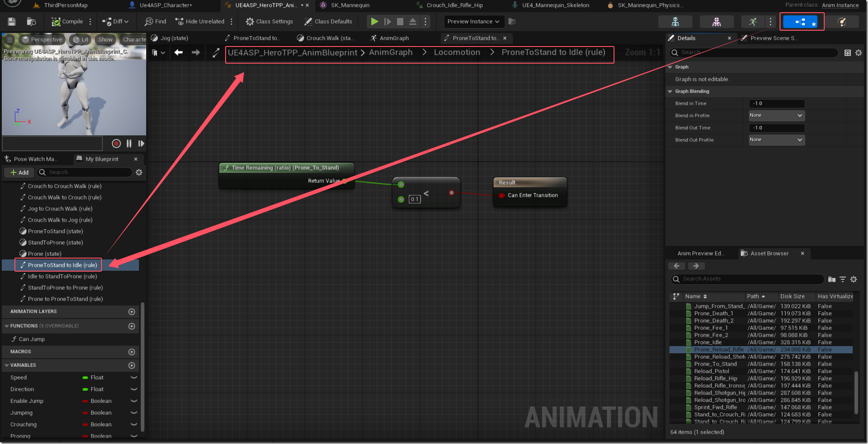Viewport: 868px width, 444px height.
Task: Open the Perspective view mode dropdown
Action: pos(42,40)
